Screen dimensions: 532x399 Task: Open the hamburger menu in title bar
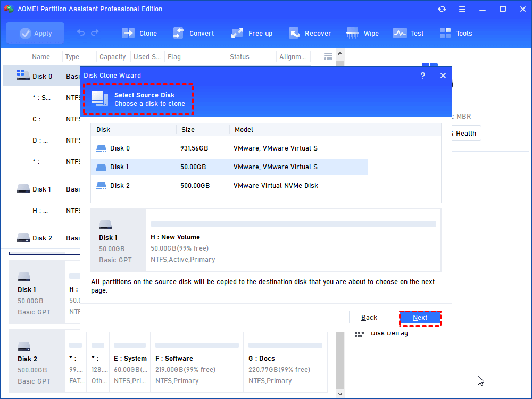click(462, 9)
